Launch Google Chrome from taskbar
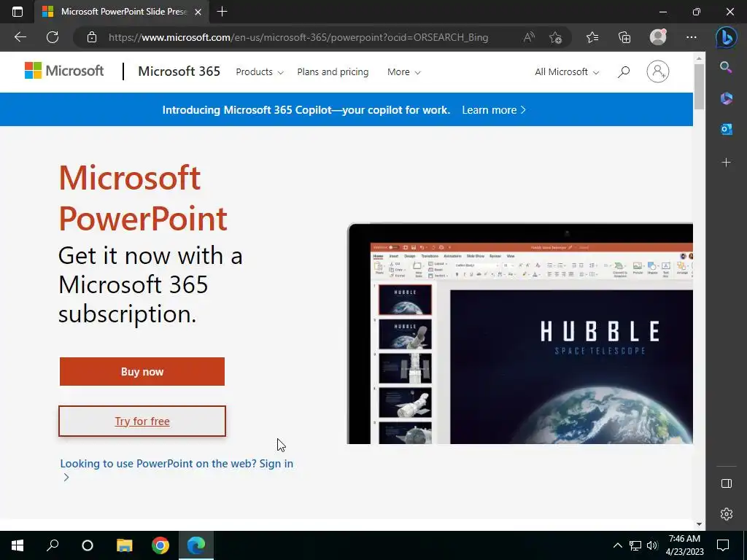Screen dimensions: 747x560 point(160,545)
